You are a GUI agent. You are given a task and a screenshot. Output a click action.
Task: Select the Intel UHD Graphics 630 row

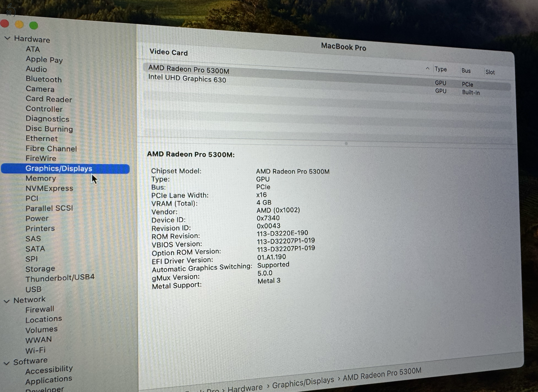tap(327, 85)
